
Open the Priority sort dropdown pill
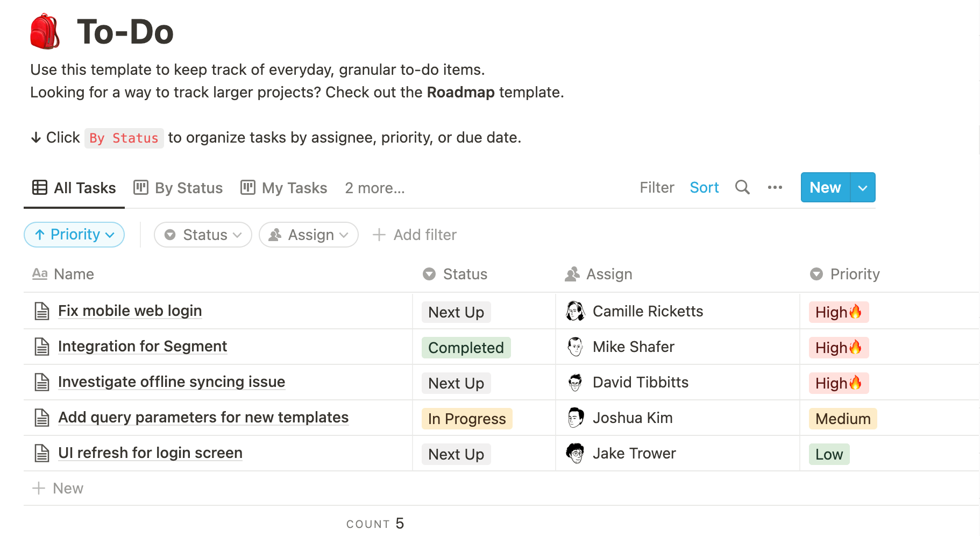point(74,235)
